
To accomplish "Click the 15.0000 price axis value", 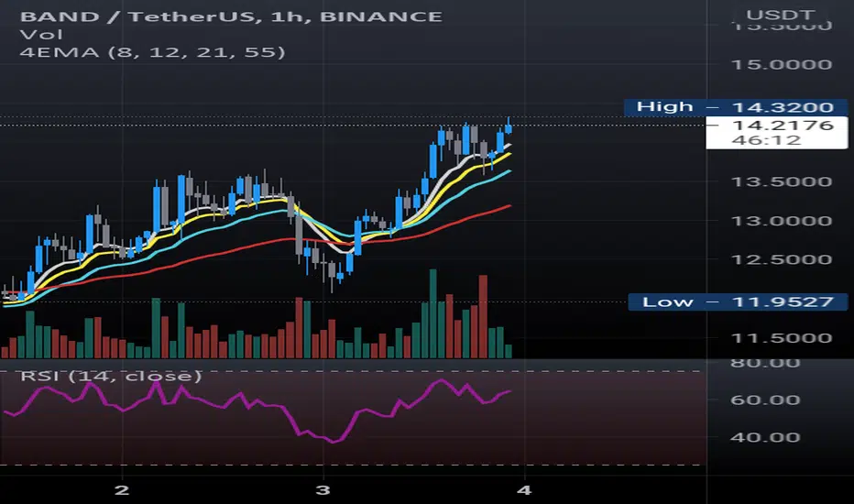I will pyautogui.click(x=782, y=65).
